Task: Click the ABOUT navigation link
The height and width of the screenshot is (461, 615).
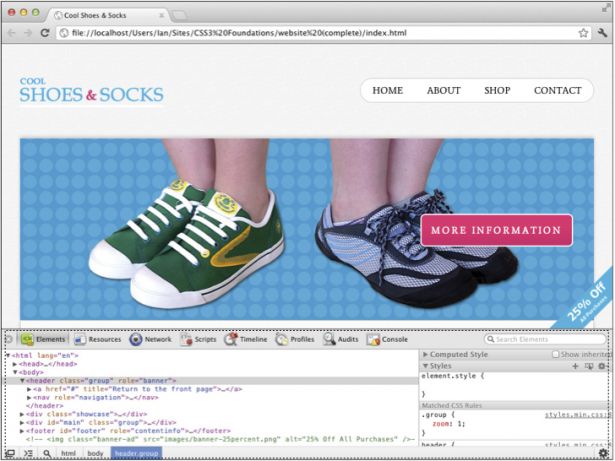Action: [x=444, y=91]
